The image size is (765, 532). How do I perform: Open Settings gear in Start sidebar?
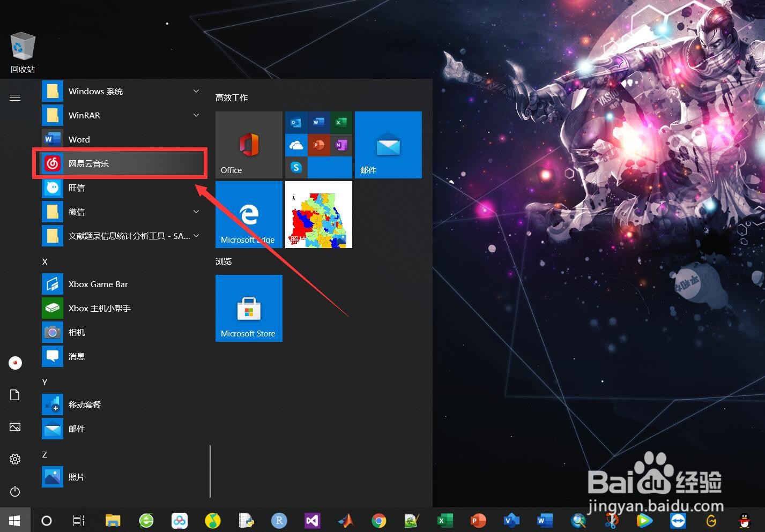(x=15, y=459)
